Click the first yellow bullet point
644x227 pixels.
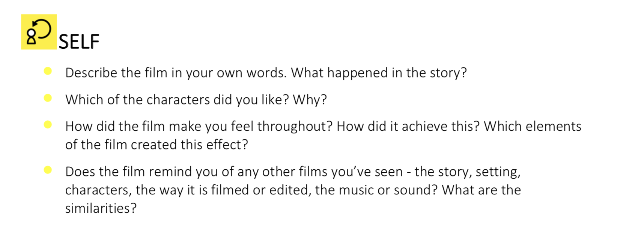tap(48, 71)
